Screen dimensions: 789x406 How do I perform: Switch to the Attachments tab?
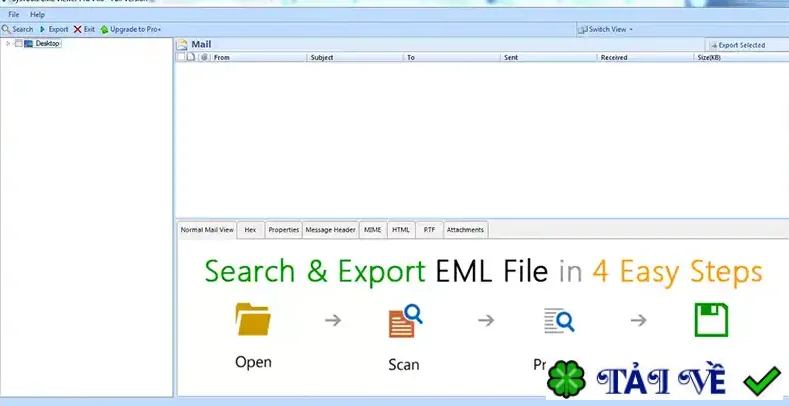tap(465, 230)
